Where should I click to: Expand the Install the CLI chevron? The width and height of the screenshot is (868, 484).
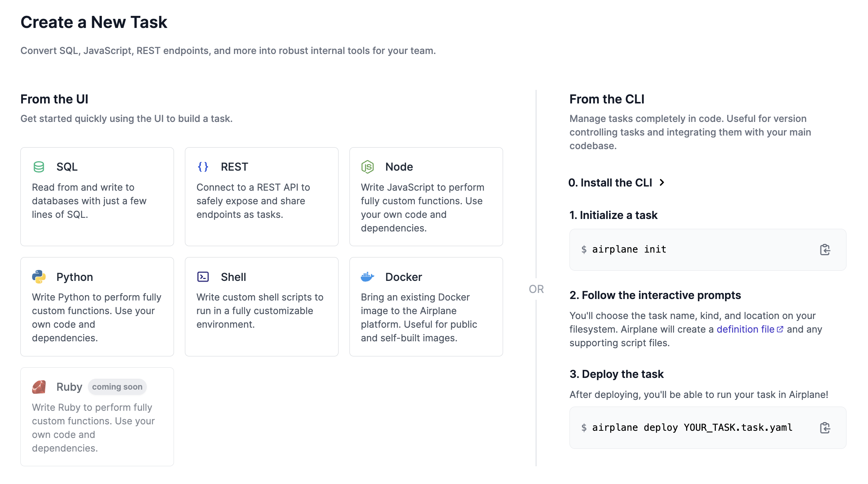662,183
